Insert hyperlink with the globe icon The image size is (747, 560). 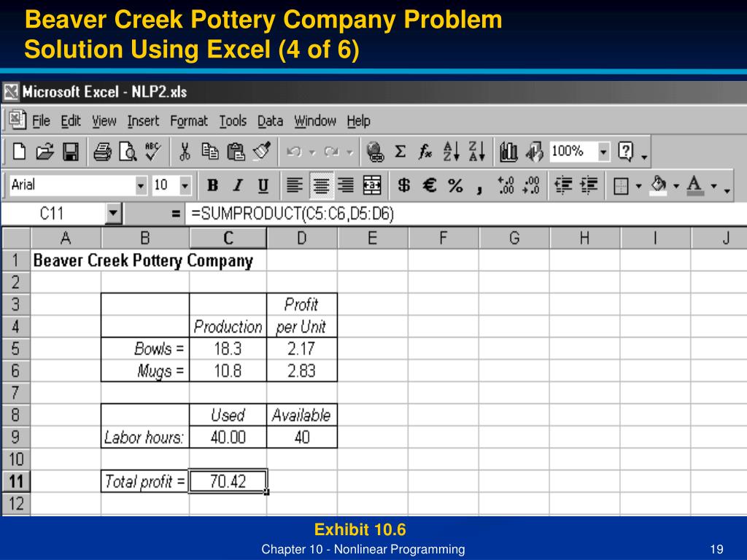(x=375, y=152)
